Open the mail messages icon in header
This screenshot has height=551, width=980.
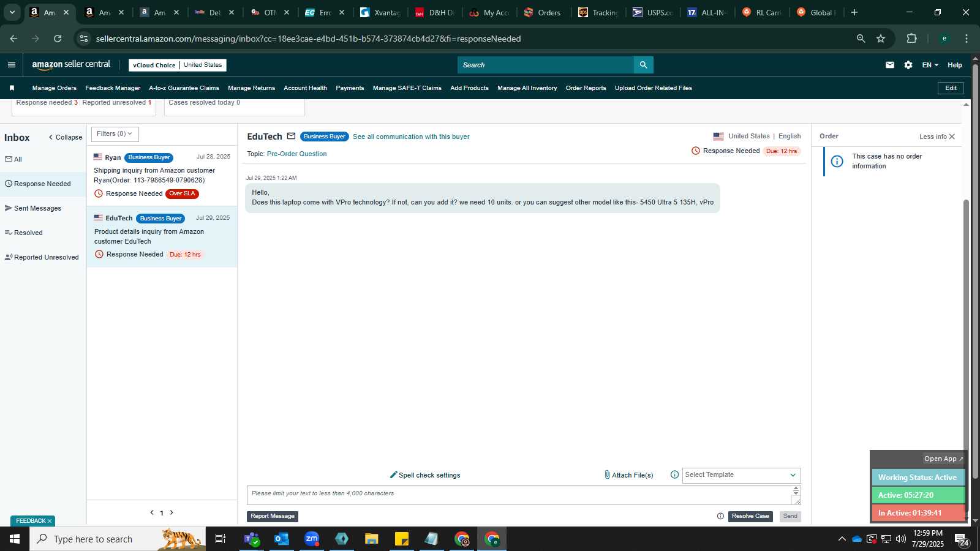[x=890, y=65]
